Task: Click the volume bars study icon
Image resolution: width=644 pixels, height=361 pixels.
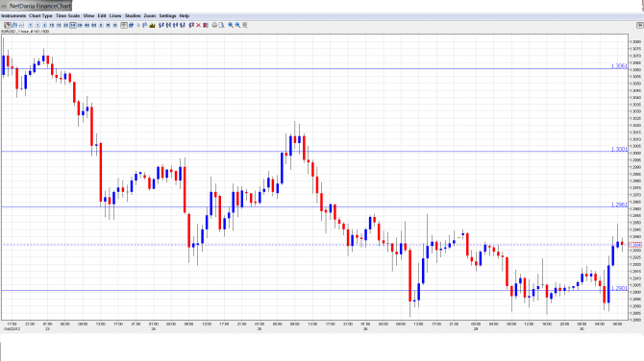Action: [x=153, y=25]
